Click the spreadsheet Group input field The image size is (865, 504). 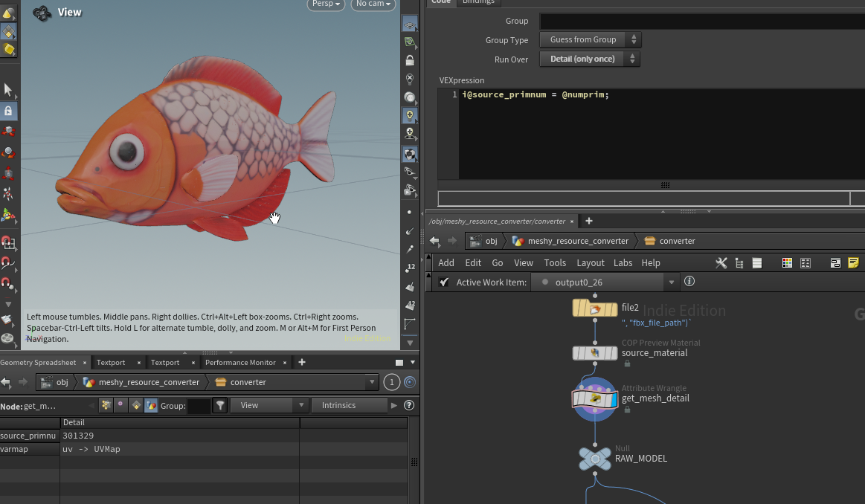[x=199, y=406]
